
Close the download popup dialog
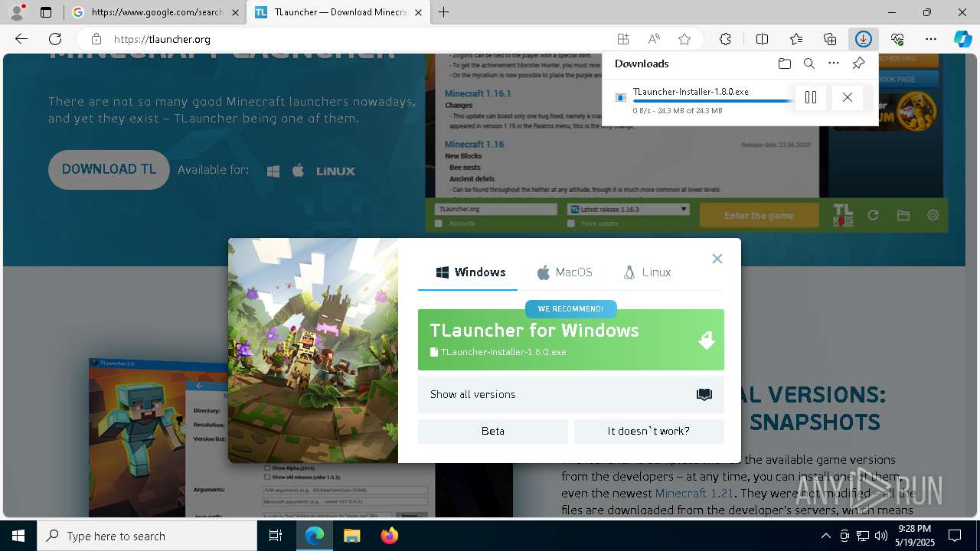pos(717,259)
